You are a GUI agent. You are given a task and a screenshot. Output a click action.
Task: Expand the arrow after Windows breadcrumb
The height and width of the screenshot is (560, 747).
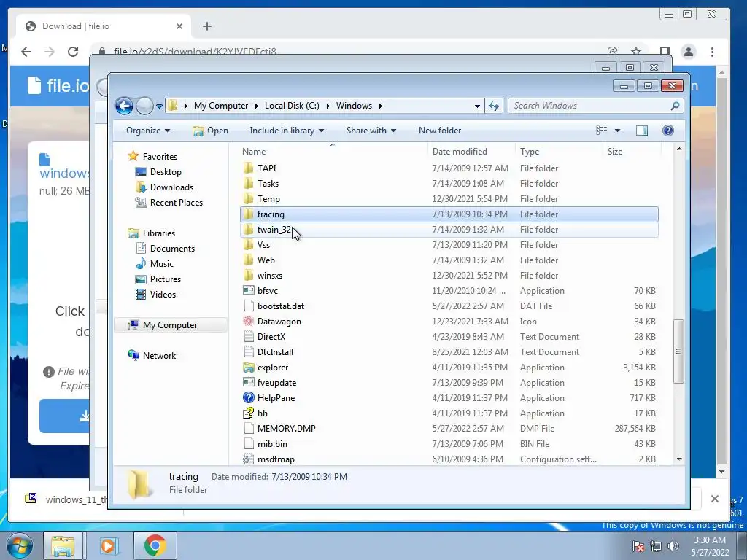click(x=381, y=106)
